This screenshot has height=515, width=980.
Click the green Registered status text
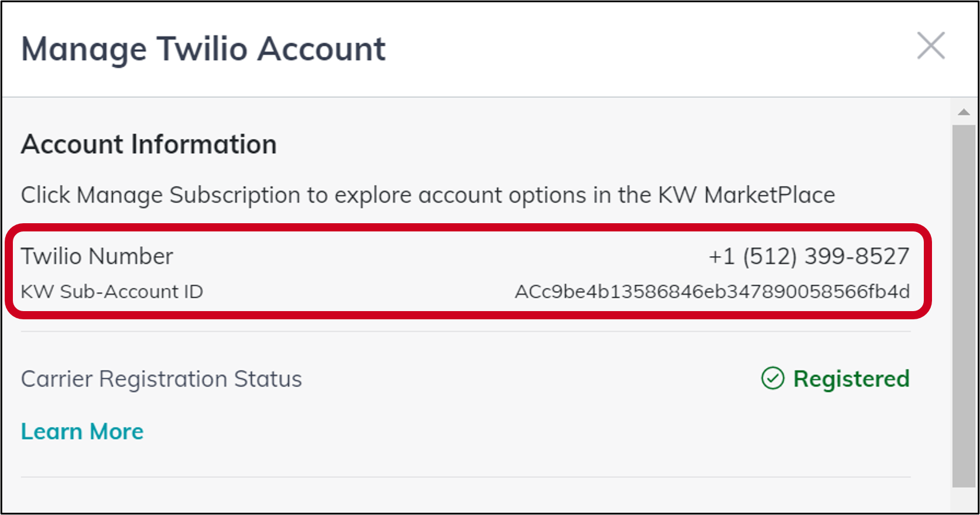click(x=851, y=378)
